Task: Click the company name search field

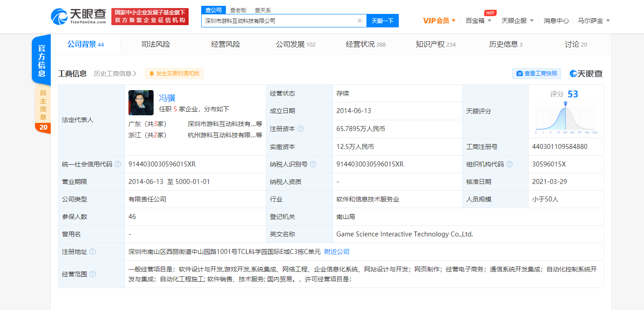Action: pyautogui.click(x=278, y=21)
